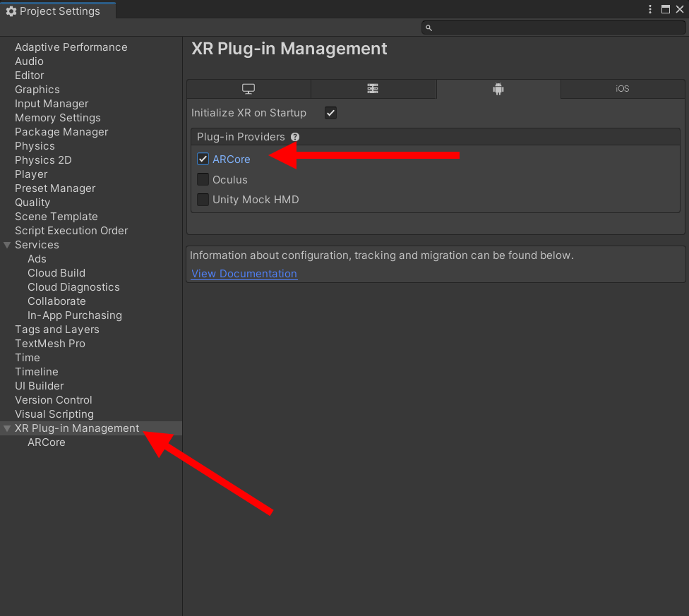Select Script Execution Order

pyautogui.click(x=71, y=231)
